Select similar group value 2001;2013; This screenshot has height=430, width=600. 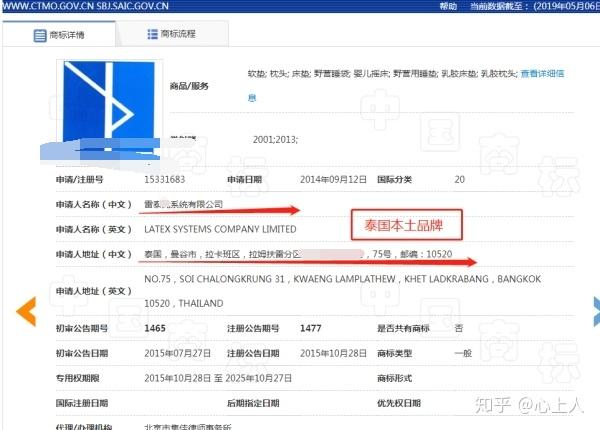point(275,140)
